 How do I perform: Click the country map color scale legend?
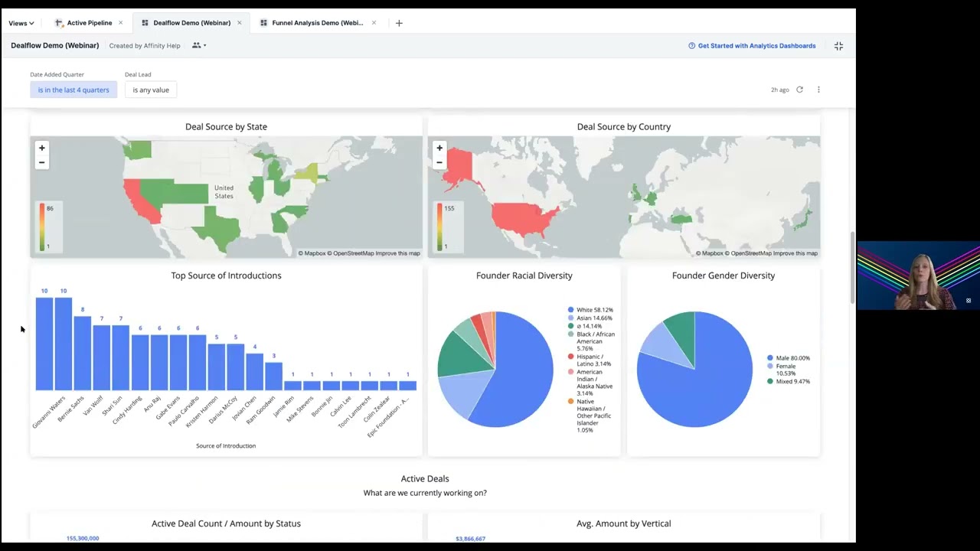coord(446,227)
